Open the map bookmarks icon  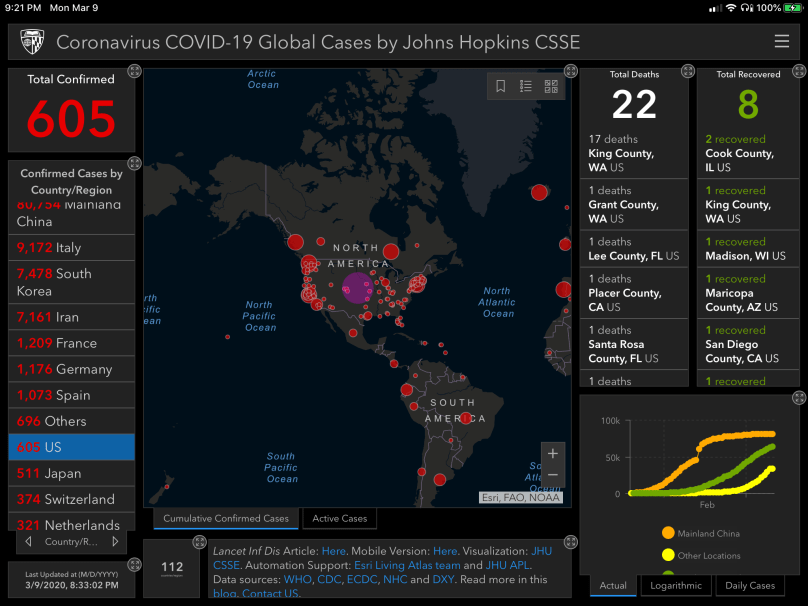[500, 86]
